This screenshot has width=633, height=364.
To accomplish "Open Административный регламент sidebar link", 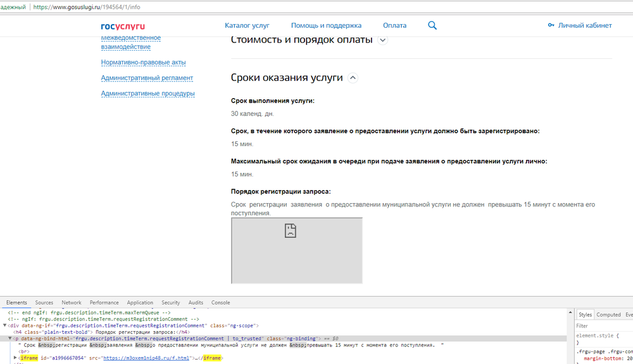I will 147,78.
